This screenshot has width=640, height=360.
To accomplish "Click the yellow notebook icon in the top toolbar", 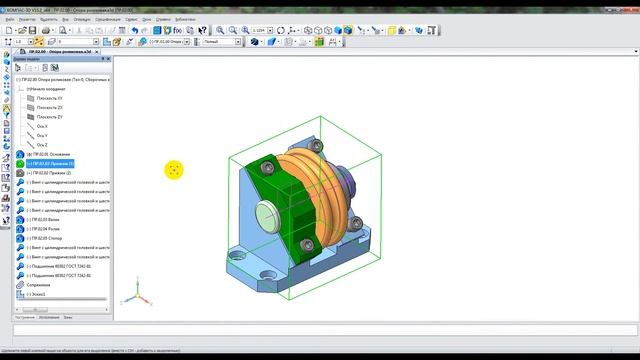I will [392, 30].
